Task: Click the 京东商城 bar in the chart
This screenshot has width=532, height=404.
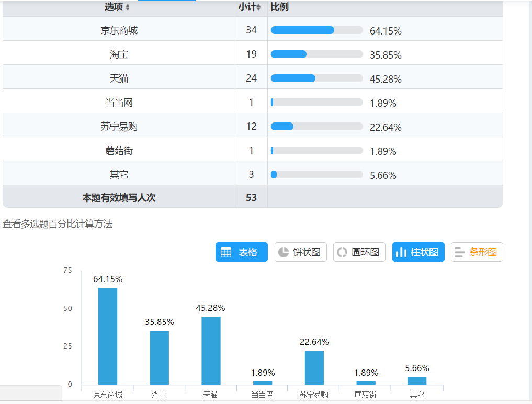Action: click(x=108, y=336)
